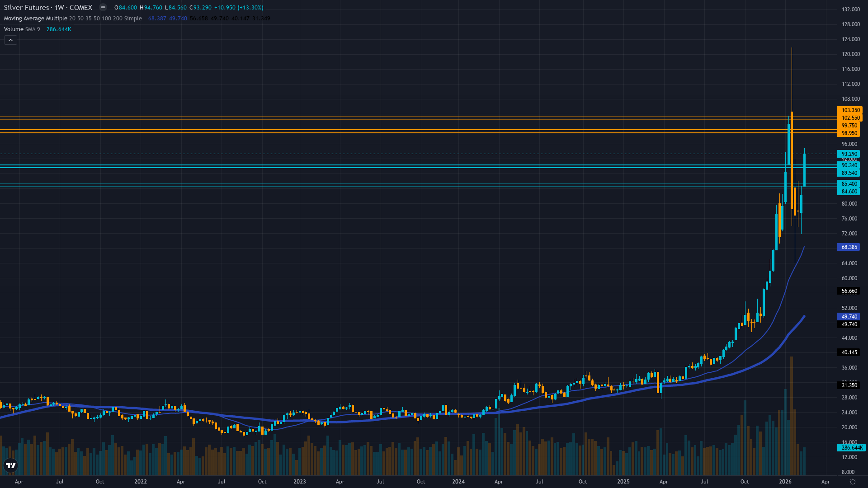
Task: Click the 68.387 moving average value
Action: 157,19
